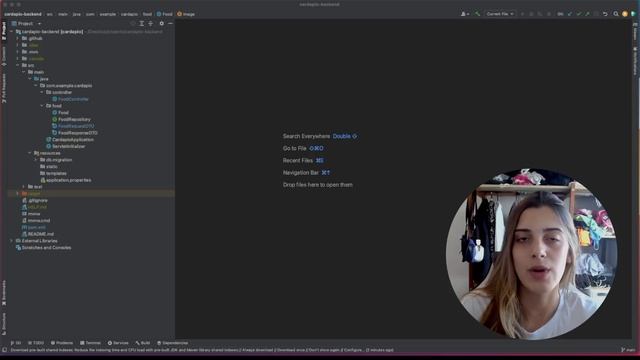The height and width of the screenshot is (360, 640).
Task: Click the green Commit checkmark icon
Action: click(x=578, y=14)
